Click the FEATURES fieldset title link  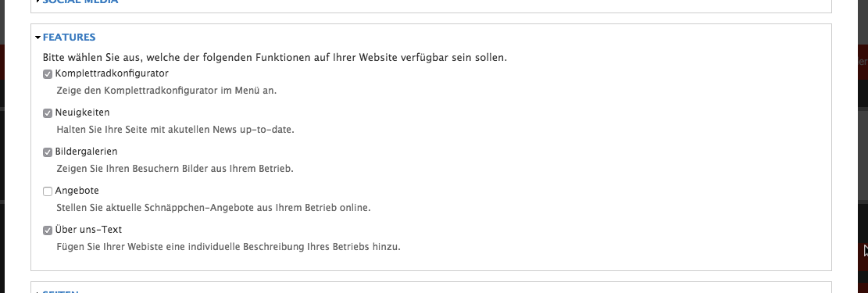[70, 37]
